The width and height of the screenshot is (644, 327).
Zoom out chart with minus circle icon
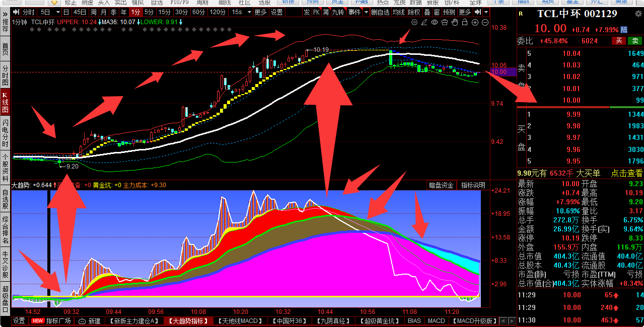pos(485,22)
